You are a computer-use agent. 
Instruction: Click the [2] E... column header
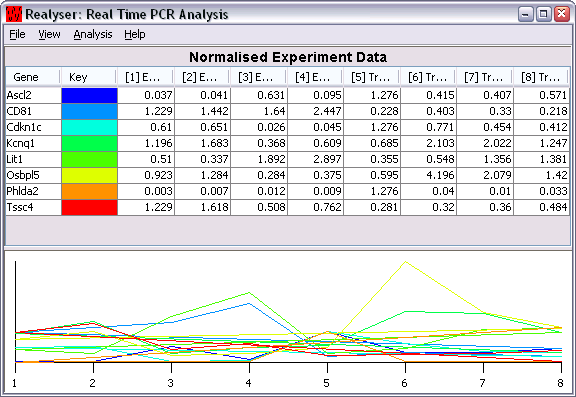202,77
